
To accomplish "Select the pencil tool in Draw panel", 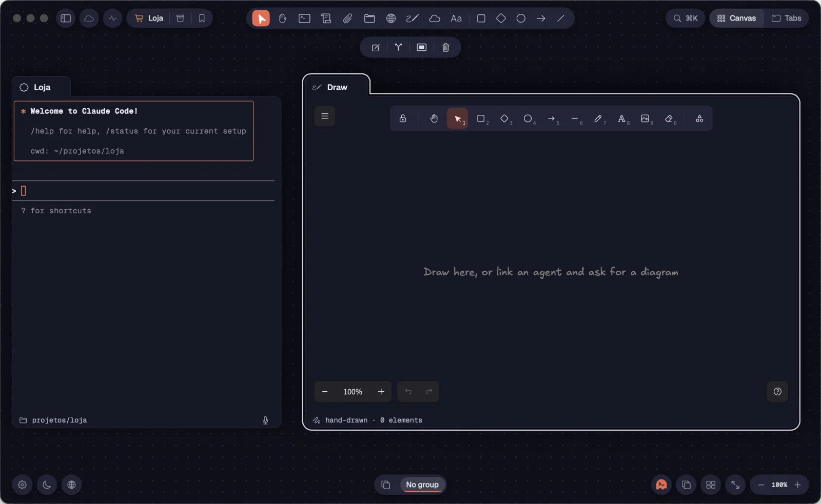I will (x=599, y=119).
